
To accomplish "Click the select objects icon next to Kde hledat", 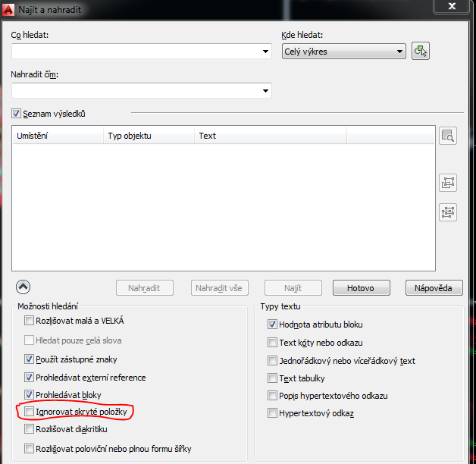I will [x=421, y=52].
